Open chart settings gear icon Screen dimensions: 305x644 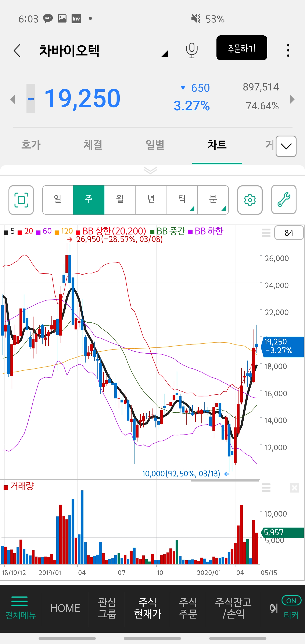[x=250, y=200]
